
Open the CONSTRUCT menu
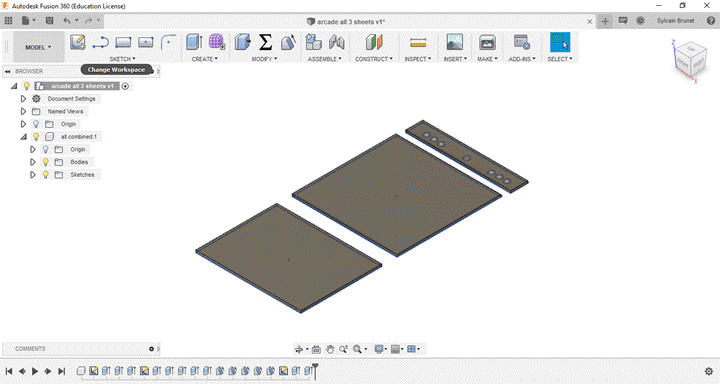coord(373,59)
